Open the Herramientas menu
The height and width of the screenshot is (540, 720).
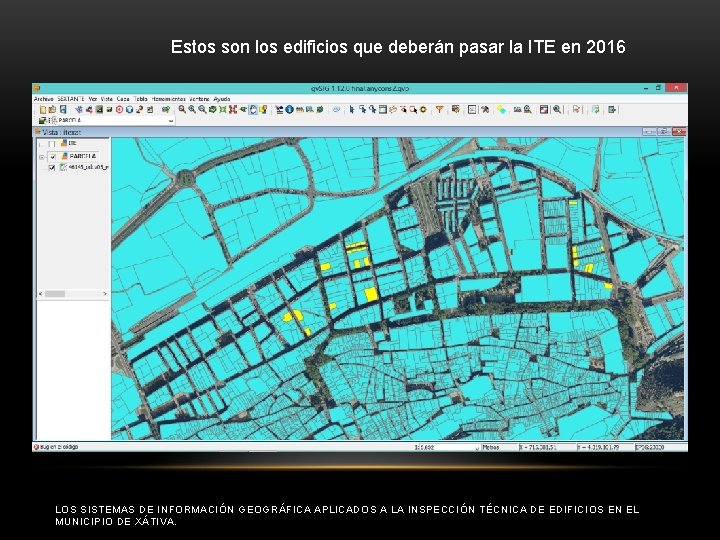point(169,99)
